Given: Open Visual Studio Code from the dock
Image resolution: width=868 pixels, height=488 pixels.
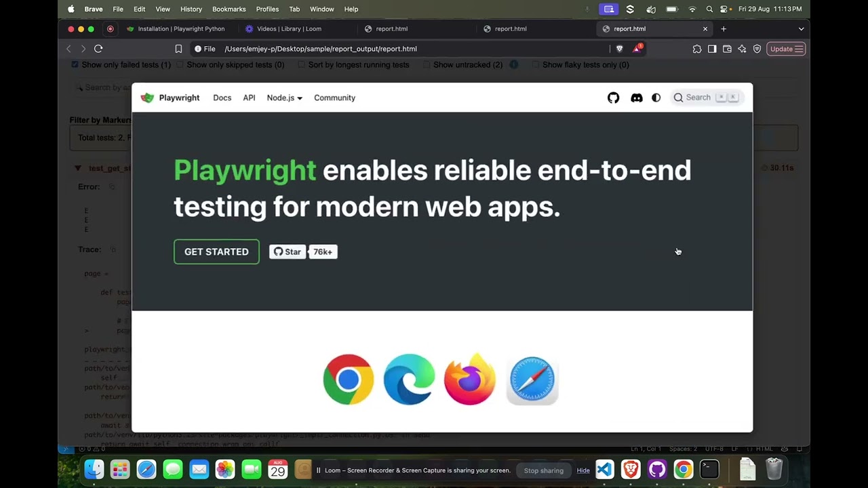Looking at the screenshot, I should (605, 469).
